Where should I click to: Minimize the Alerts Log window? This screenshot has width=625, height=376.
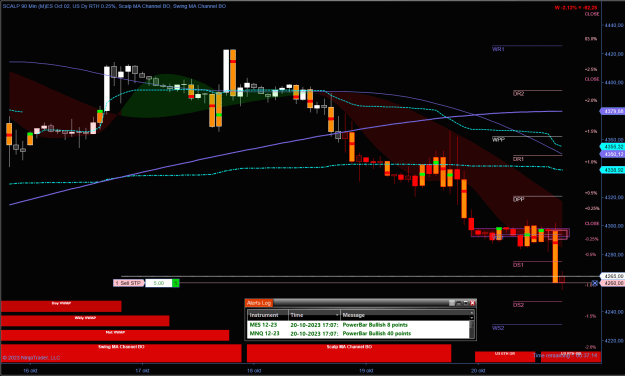pos(459,303)
